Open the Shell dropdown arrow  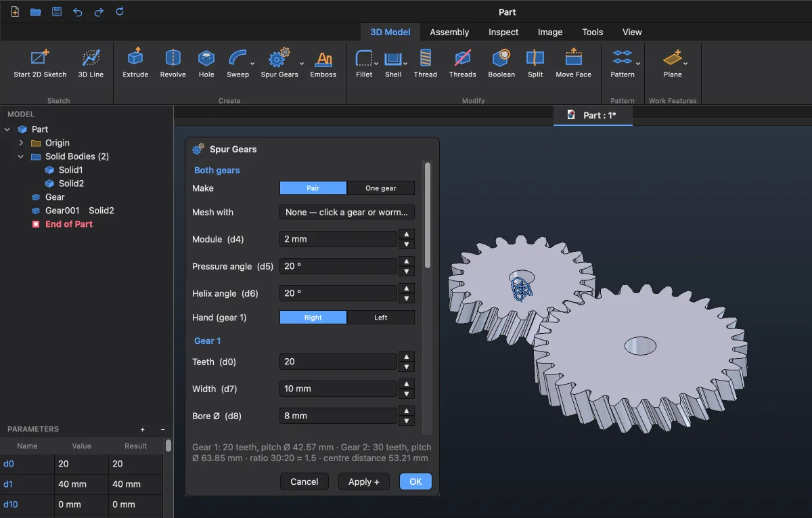pyautogui.click(x=405, y=64)
